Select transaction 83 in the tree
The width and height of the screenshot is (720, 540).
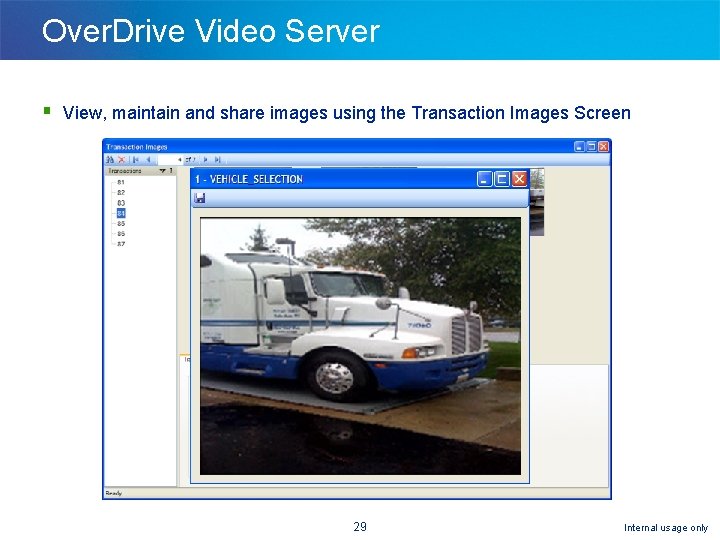pos(121,202)
